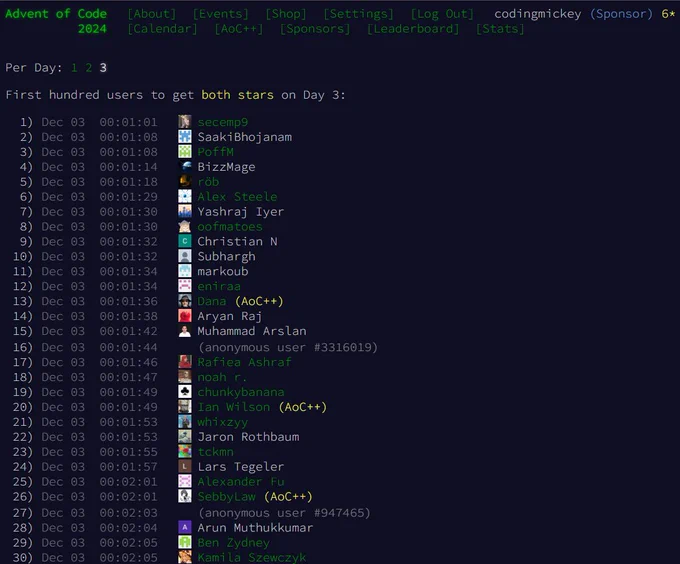Click Subhargh's avatar icon
This screenshot has height=564, width=680.
click(x=185, y=256)
